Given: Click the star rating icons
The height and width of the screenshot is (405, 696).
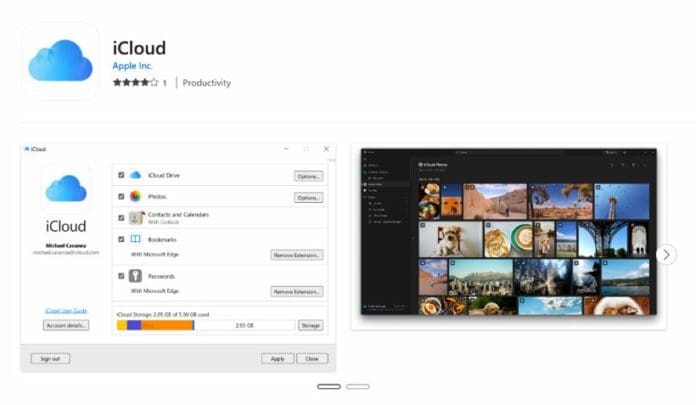Looking at the screenshot, I should coord(135,83).
